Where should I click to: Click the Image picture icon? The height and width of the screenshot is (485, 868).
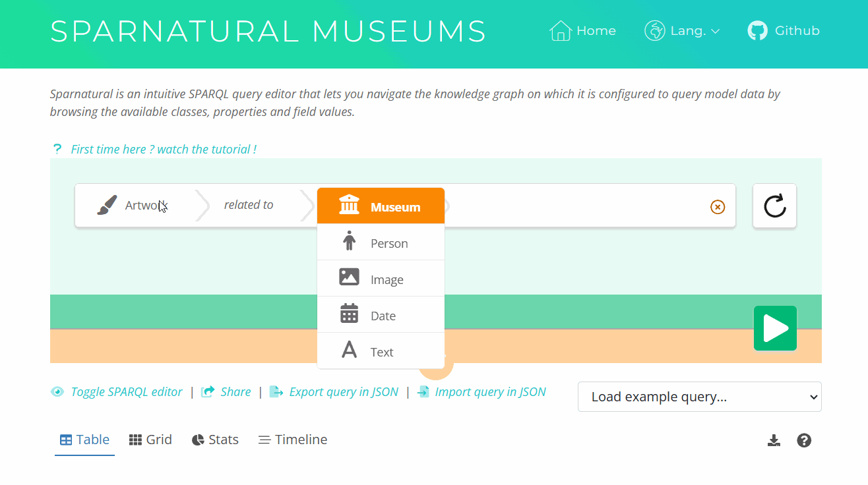point(349,277)
